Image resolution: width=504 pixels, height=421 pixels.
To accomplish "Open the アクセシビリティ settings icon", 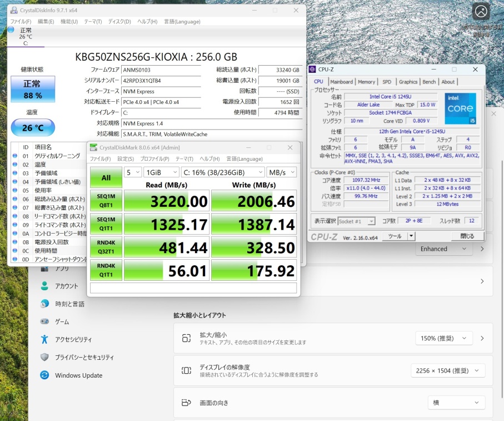I will click(44, 339).
